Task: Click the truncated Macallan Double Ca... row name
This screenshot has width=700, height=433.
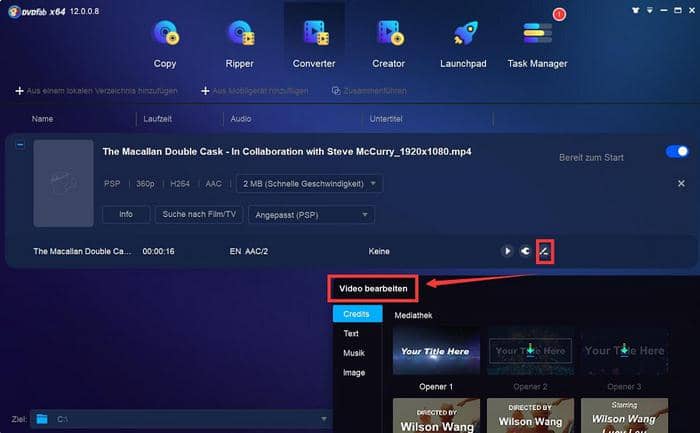Action: tap(82, 251)
